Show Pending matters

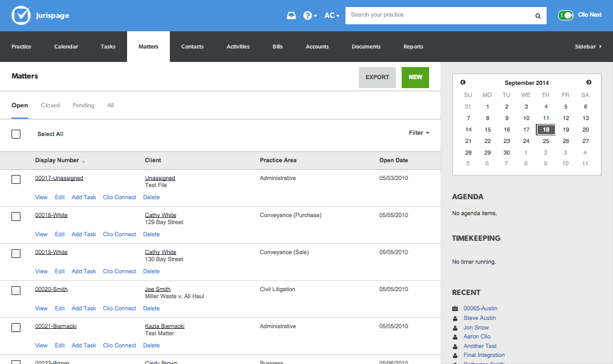(83, 105)
